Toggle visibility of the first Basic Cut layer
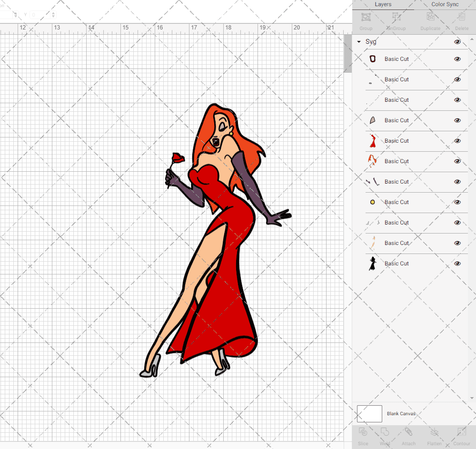 pyautogui.click(x=457, y=59)
